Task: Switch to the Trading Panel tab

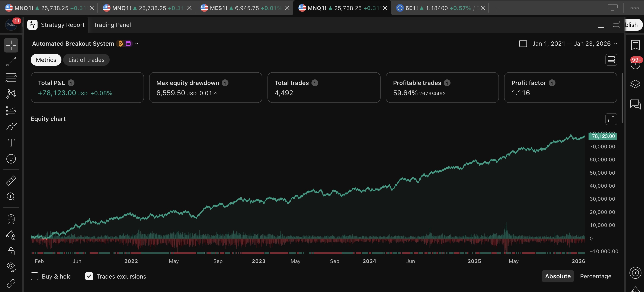Action: tap(112, 25)
